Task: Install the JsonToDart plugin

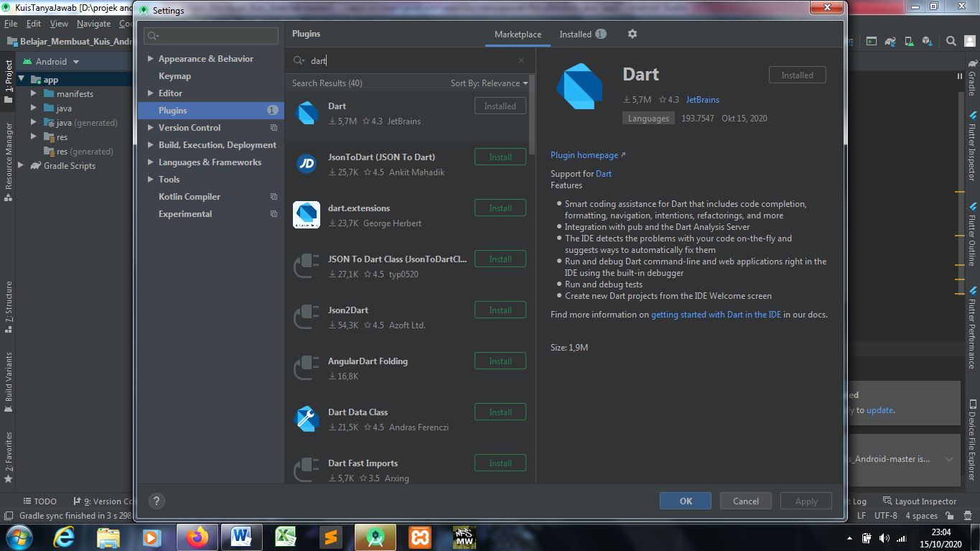Action: [500, 157]
